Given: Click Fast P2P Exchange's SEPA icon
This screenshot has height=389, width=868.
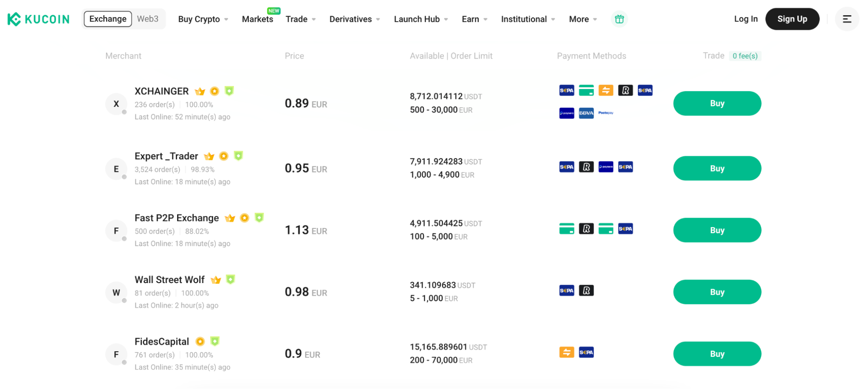Looking at the screenshot, I should tap(625, 228).
